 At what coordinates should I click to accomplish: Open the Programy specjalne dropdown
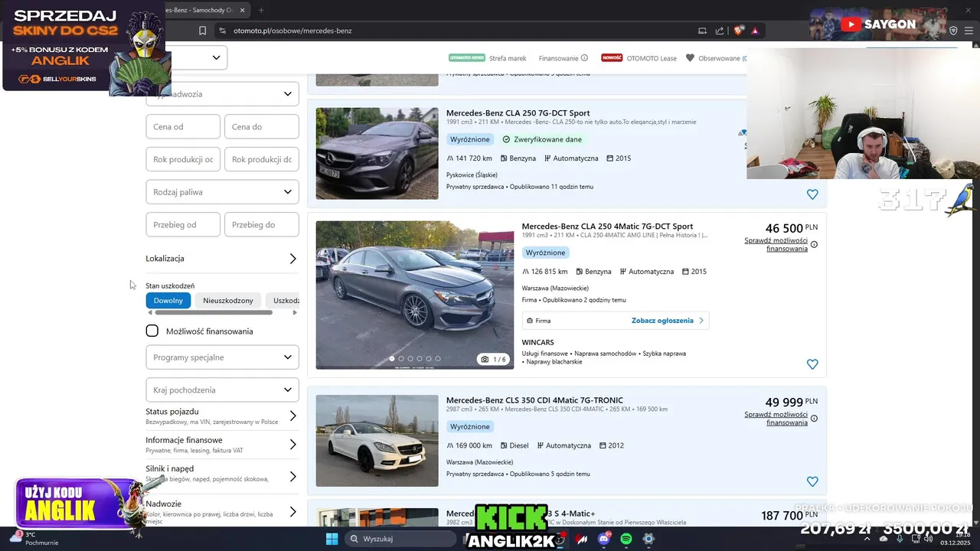(x=222, y=357)
